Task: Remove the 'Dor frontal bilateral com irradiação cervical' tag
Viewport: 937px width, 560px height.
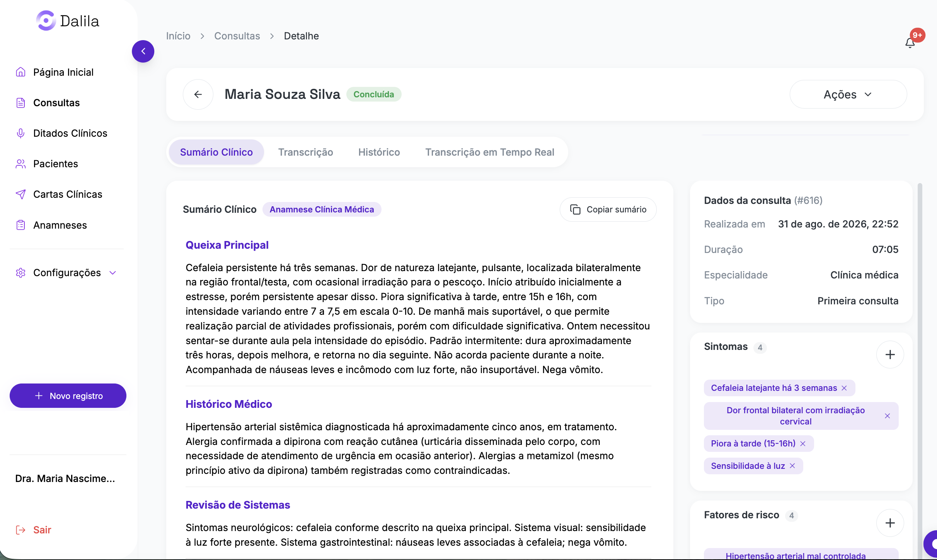Action: (888, 416)
